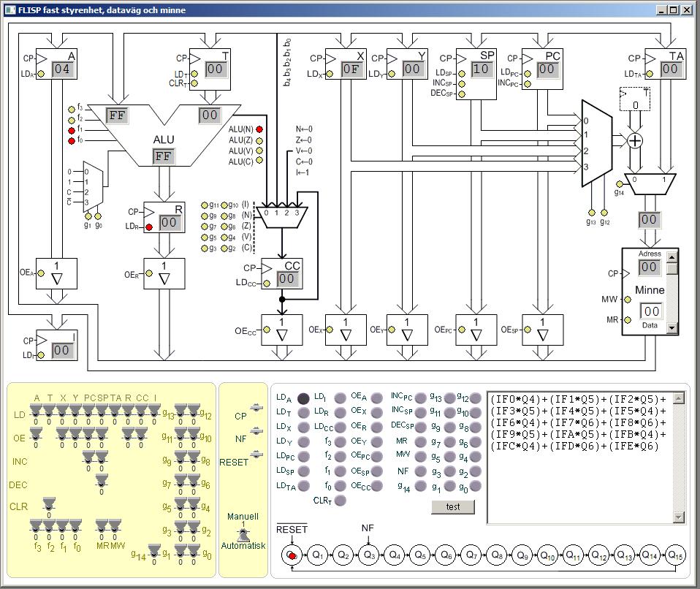Toggle the g13 switch
700x589 pixels.
pos(180,411)
